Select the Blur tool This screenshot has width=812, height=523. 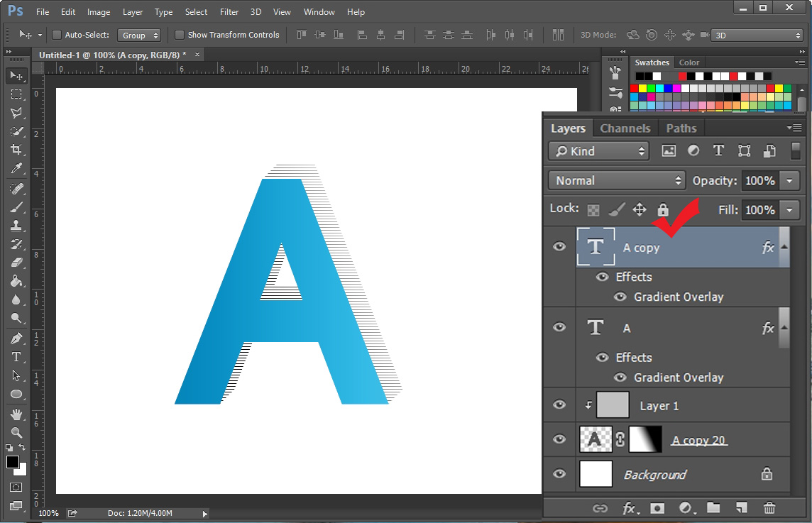point(16,299)
